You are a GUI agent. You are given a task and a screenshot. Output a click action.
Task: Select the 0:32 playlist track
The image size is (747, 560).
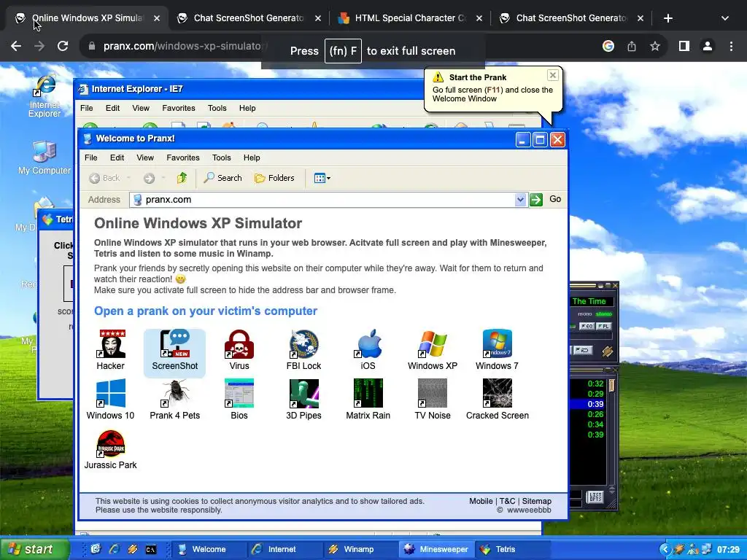coord(588,384)
